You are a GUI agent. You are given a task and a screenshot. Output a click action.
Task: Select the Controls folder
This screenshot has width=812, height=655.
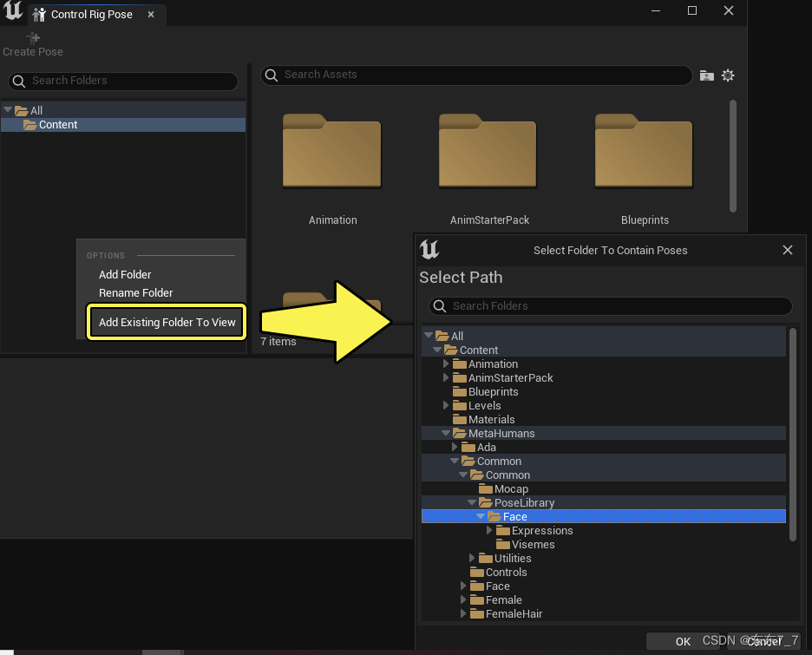(604, 573)
